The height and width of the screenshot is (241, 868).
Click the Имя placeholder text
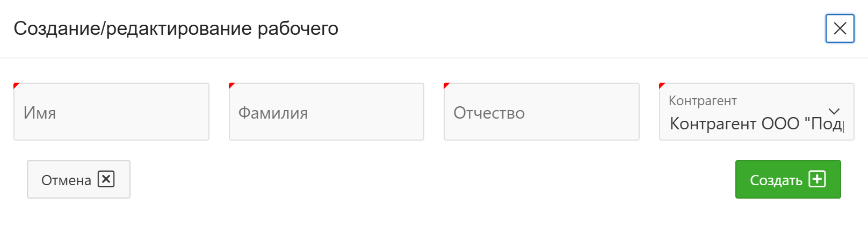click(40, 113)
